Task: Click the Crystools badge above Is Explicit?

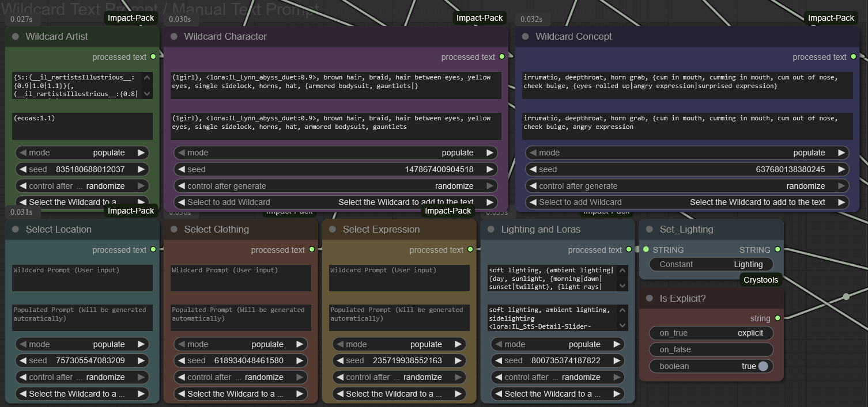Action: tap(761, 280)
